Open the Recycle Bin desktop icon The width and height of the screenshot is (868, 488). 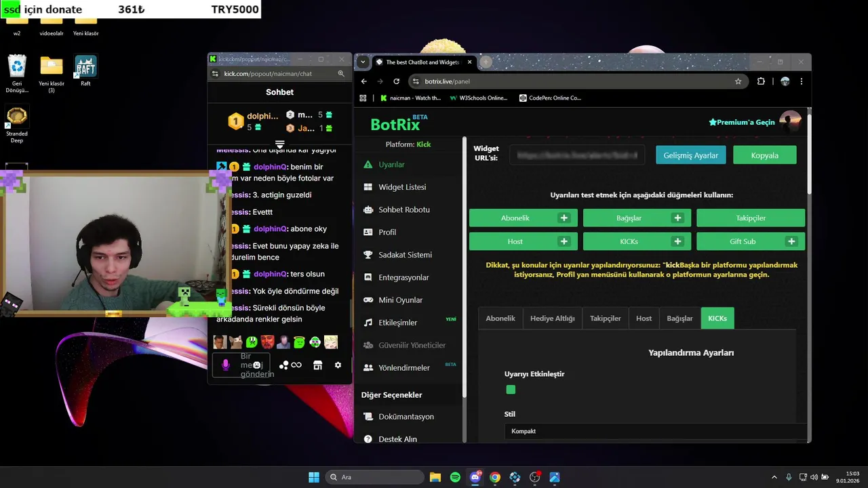pyautogui.click(x=17, y=74)
